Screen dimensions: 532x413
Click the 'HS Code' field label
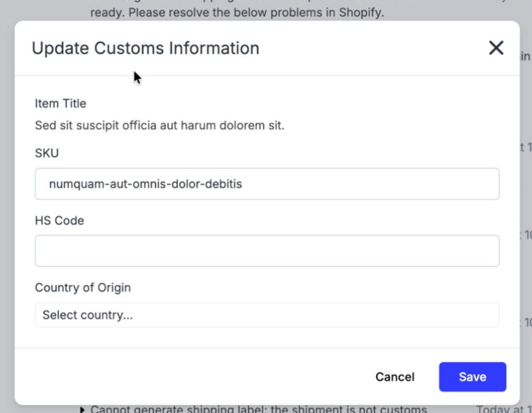point(59,221)
